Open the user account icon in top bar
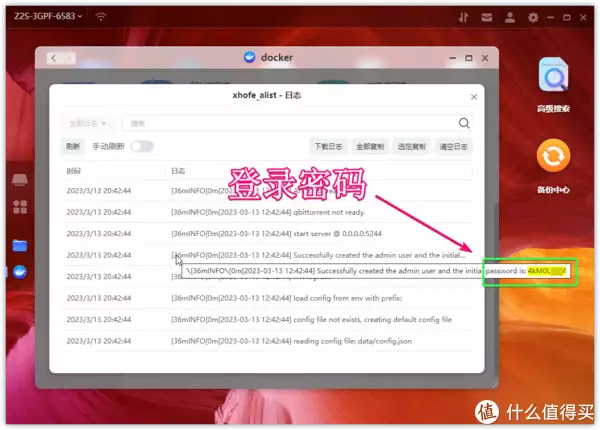Viewport: 600px width, 430px height. click(510, 17)
